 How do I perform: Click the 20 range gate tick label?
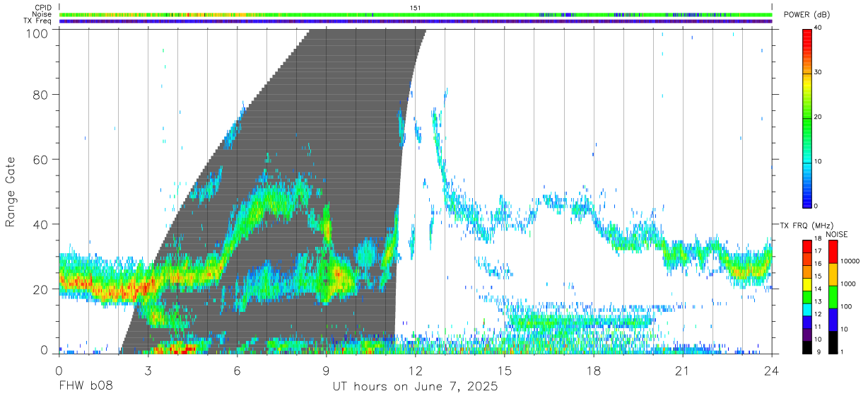(42, 289)
